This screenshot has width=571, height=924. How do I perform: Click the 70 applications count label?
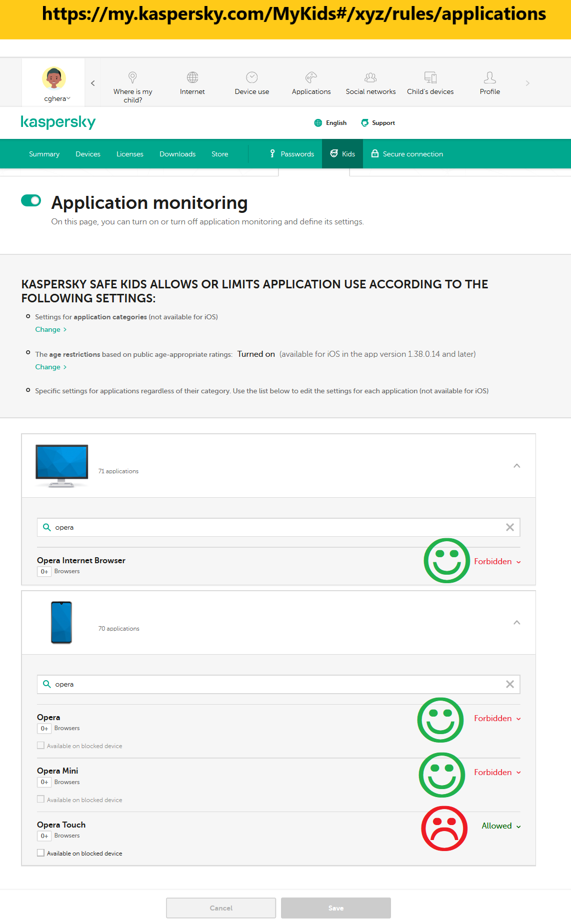click(119, 629)
